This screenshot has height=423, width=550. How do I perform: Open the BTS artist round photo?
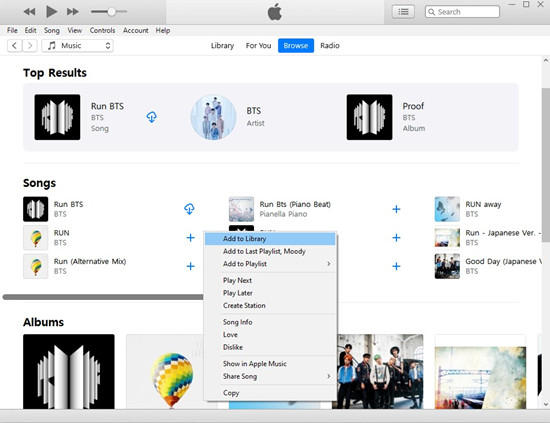click(x=213, y=117)
